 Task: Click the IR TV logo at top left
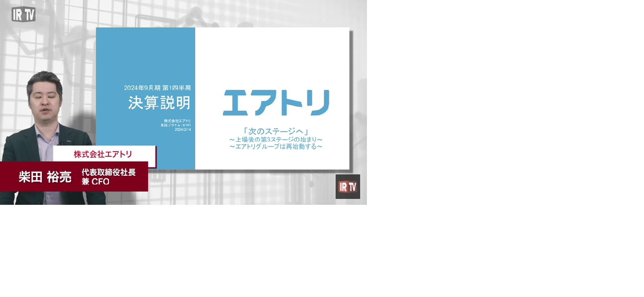[x=24, y=15]
